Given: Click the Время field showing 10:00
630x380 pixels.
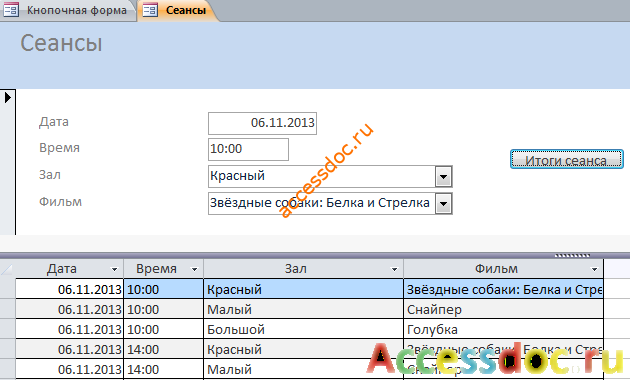Looking at the screenshot, I should pos(248,149).
